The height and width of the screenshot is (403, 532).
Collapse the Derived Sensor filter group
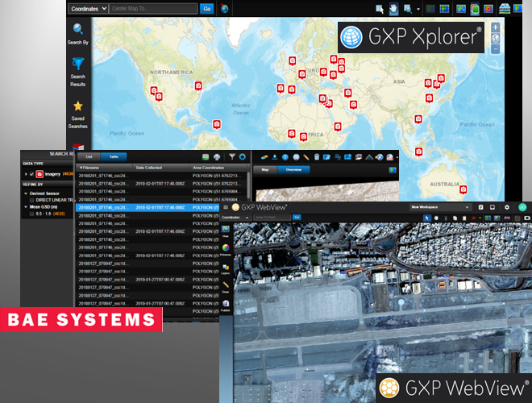pyautogui.click(x=27, y=192)
